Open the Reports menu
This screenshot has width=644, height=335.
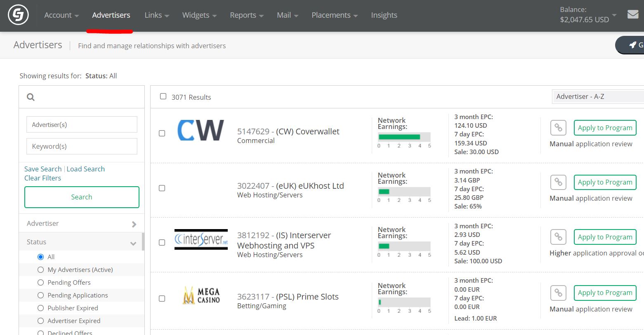(247, 15)
